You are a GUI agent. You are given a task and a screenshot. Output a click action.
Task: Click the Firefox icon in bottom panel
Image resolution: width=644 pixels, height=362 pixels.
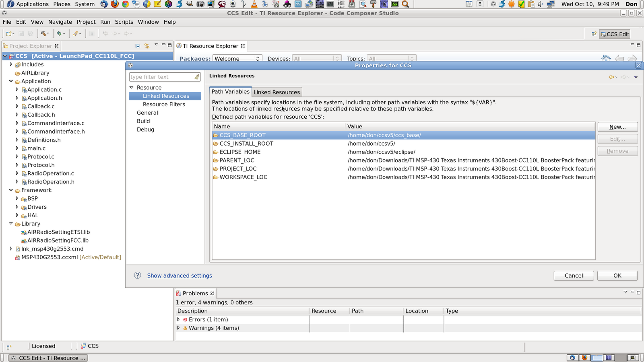[x=584, y=358]
